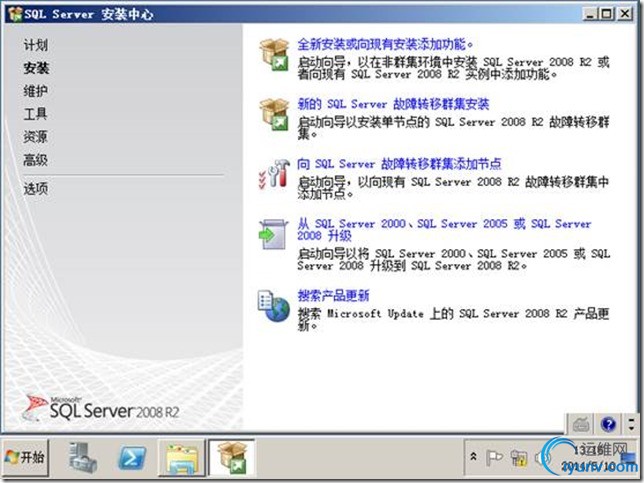644x483 pixels.
Task: Click 新的 SQL Server 故障转移群集安装 link
Action: pos(393,104)
